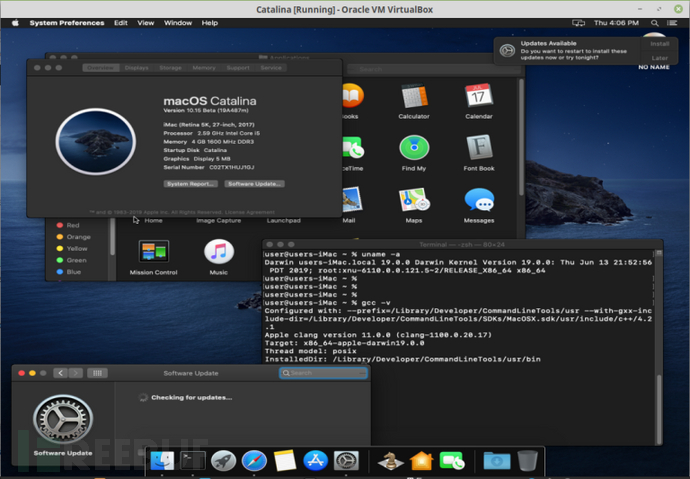Launch Find My from Applications
Image resolution: width=690 pixels, height=479 pixels.
[x=414, y=148]
